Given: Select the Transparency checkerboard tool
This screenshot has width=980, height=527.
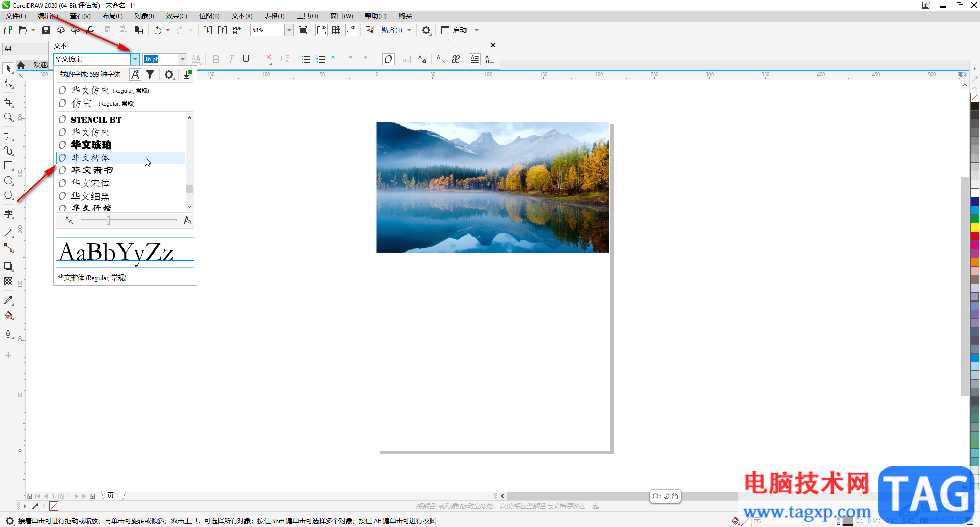Looking at the screenshot, I should pyautogui.click(x=8, y=282).
